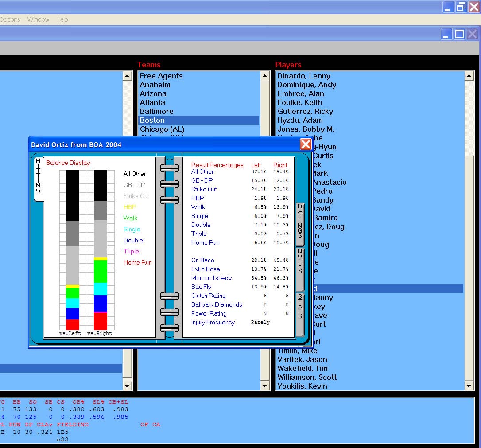
Task: Select Hyzdu, Adam in the Players list
Action: (x=370, y=120)
